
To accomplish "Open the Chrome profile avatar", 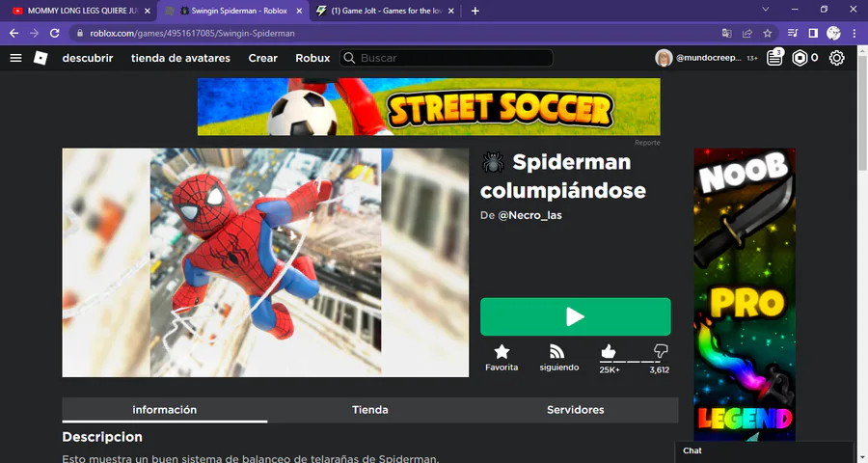I will [x=833, y=33].
